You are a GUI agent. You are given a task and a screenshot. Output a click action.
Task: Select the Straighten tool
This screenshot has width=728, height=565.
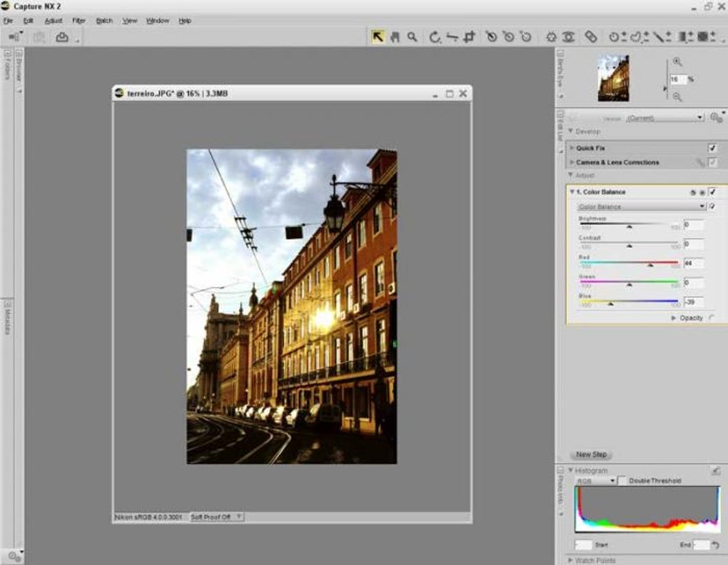[x=452, y=37]
